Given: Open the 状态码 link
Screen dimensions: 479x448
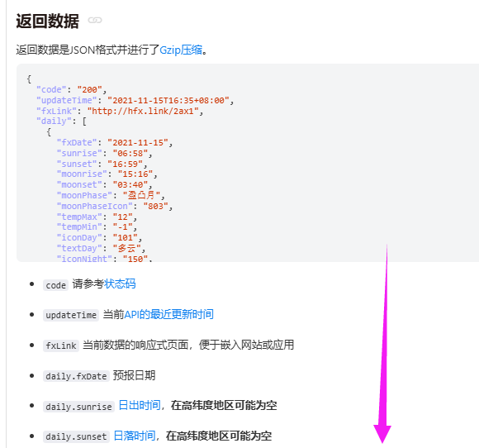Looking at the screenshot, I should pos(120,284).
